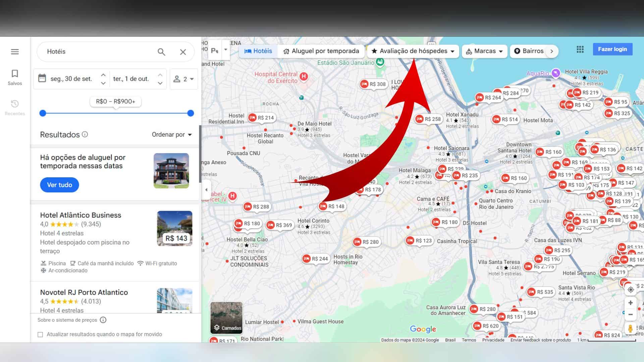644x362 pixels.
Task: Select the R$ 514 hotel marker
Action: [x=505, y=119]
